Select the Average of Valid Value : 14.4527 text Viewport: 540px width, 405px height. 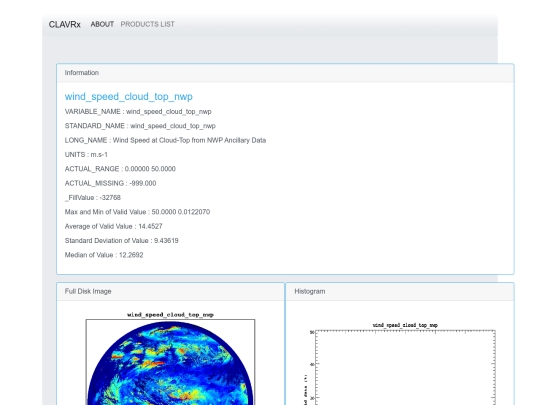(x=114, y=226)
